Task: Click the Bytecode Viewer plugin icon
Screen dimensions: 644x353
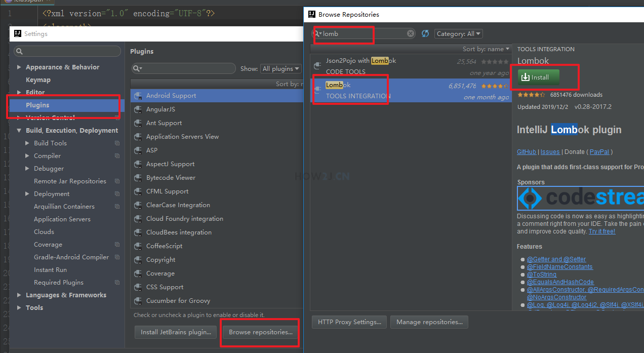Action: [x=138, y=178]
